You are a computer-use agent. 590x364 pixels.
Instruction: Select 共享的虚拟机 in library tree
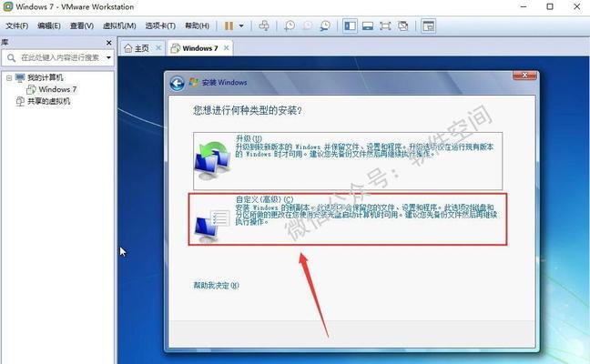(x=48, y=101)
